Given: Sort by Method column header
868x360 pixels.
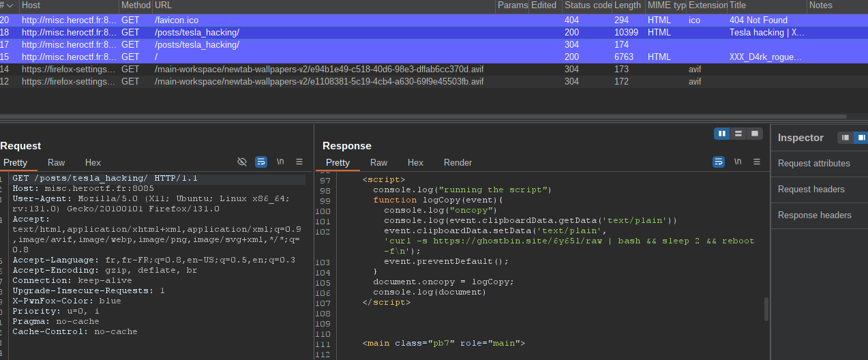Looking at the screenshot, I should point(135,5).
